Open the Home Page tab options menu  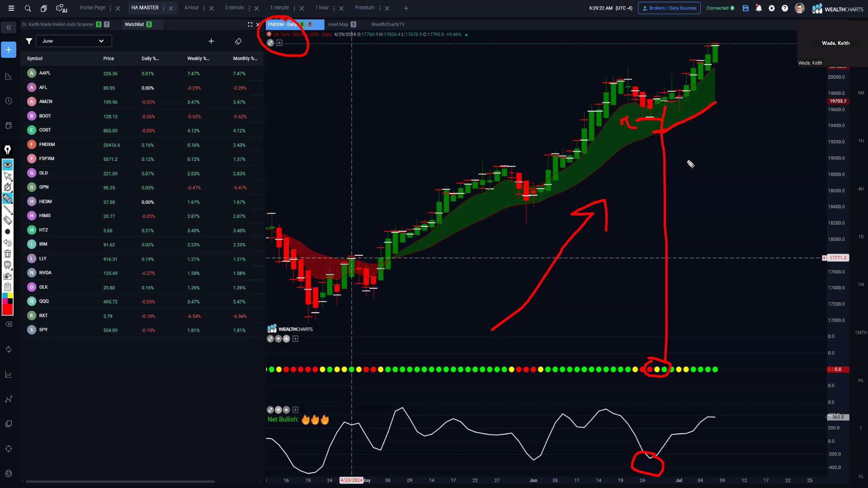click(x=110, y=8)
